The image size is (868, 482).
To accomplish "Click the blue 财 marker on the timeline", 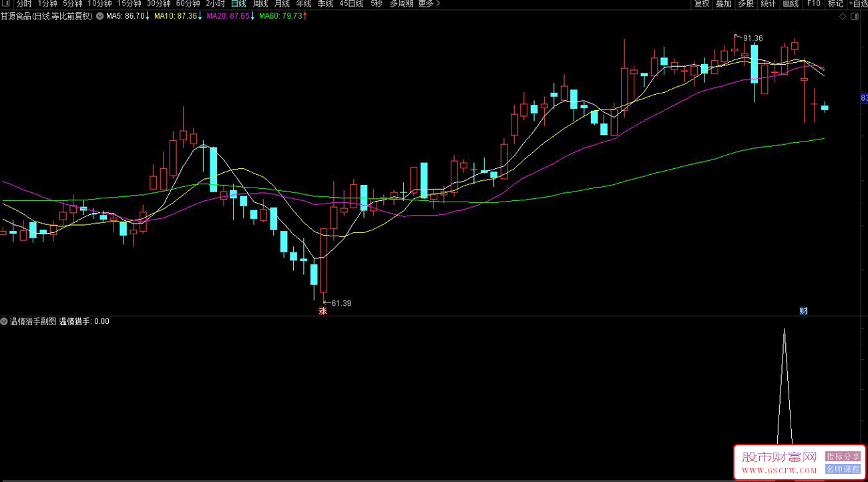I will (804, 310).
